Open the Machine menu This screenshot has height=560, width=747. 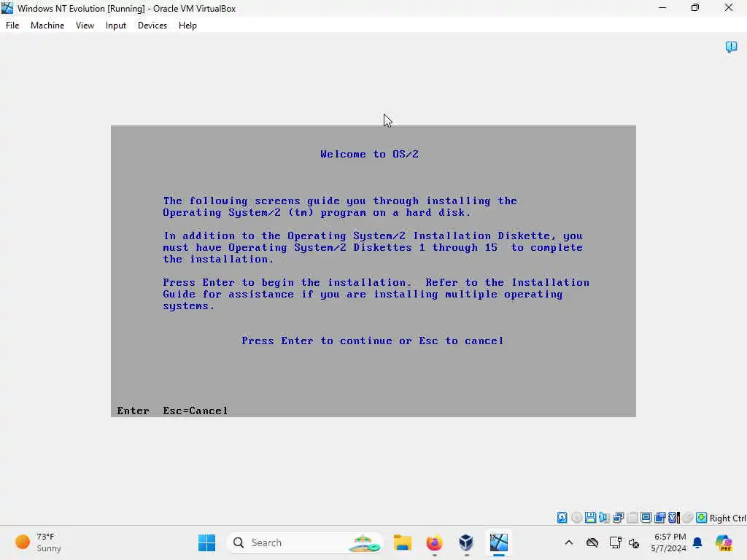[x=47, y=26]
